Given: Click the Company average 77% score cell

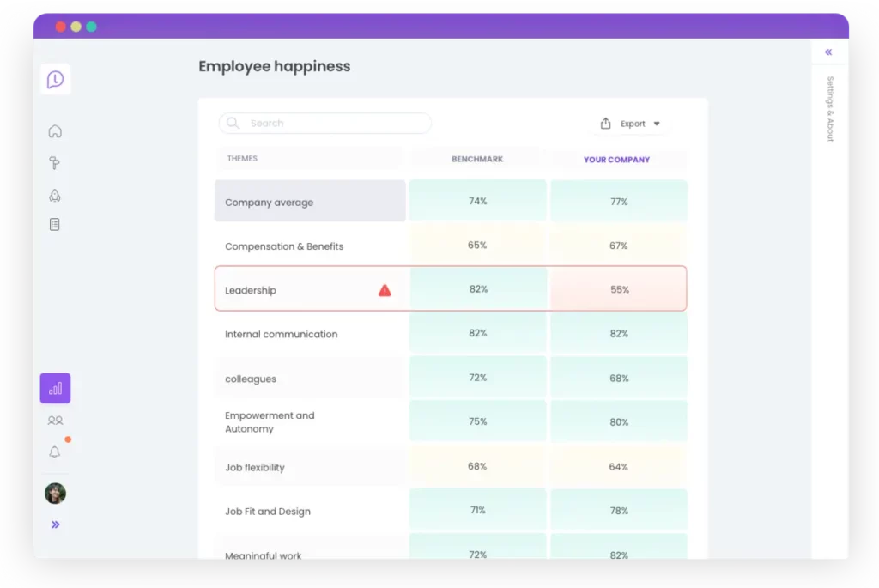Looking at the screenshot, I should pyautogui.click(x=618, y=200).
